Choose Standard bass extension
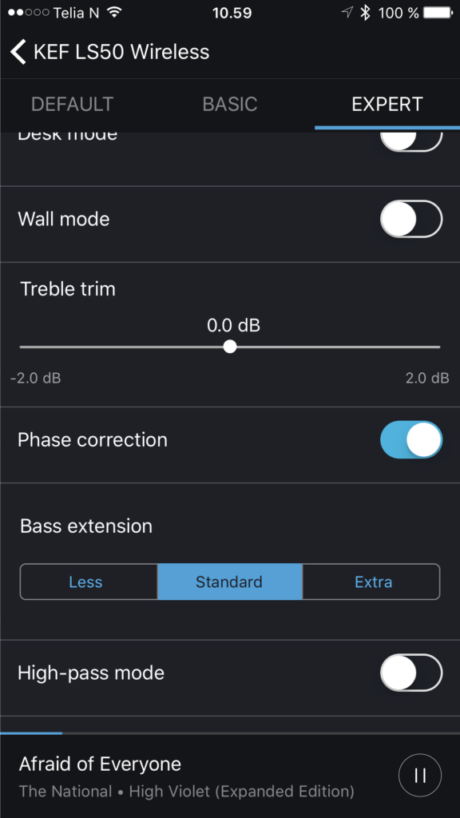 pyautogui.click(x=229, y=582)
